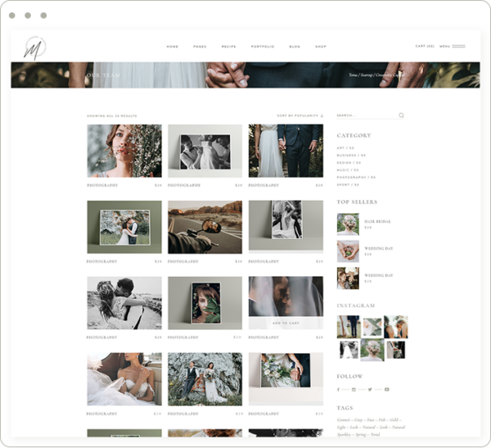
Task: Click the search magnifier icon
Action: coord(401,115)
